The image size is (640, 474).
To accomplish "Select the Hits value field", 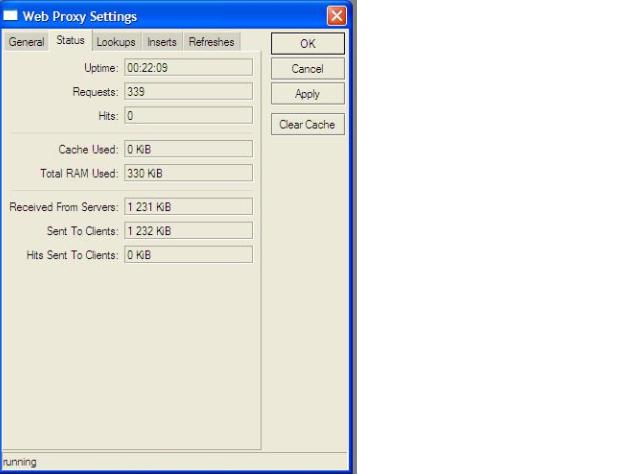I will [189, 116].
